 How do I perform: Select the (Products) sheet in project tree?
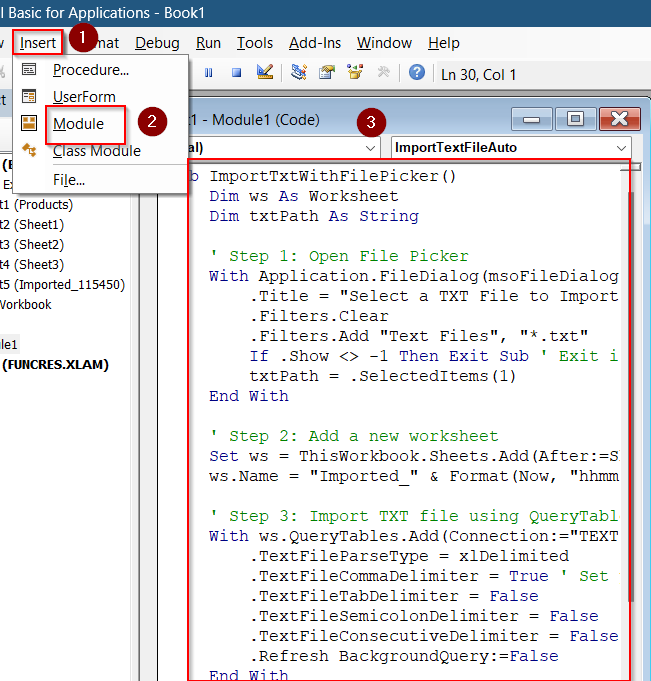pyautogui.click(x=36, y=205)
